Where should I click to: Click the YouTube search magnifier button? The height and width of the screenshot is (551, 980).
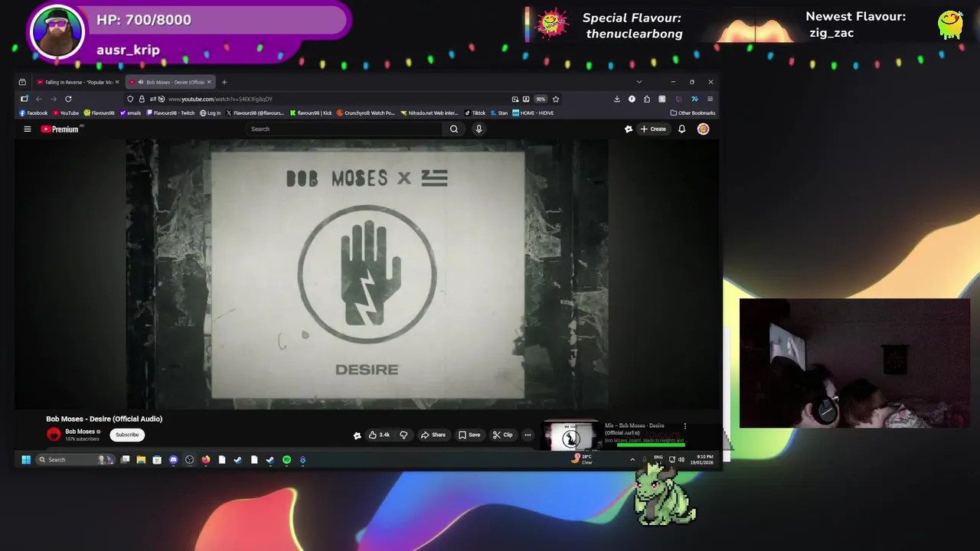pos(454,129)
